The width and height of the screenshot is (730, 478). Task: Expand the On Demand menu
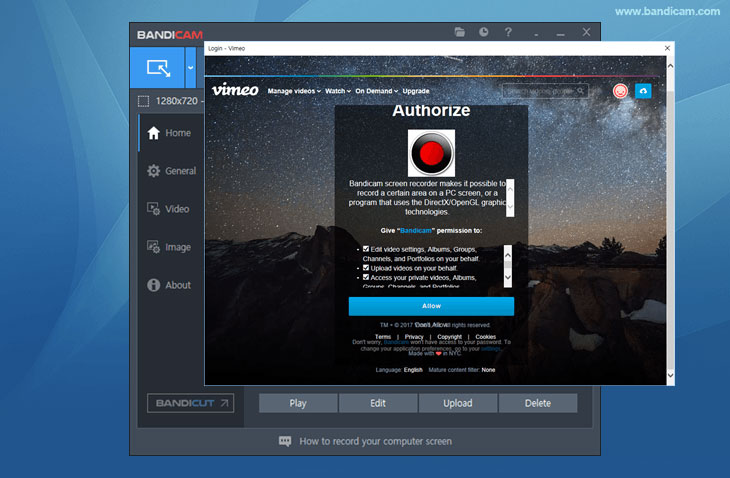click(377, 91)
